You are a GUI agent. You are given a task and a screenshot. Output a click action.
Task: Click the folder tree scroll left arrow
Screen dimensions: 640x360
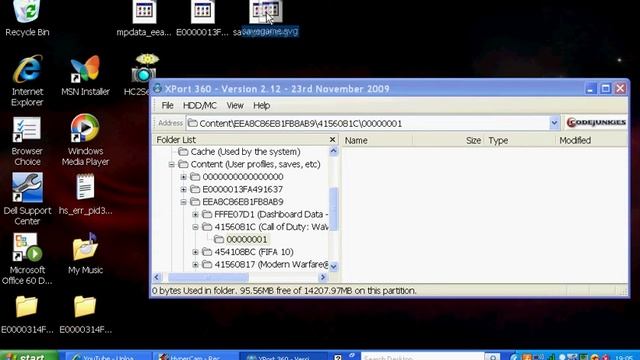[x=158, y=277]
